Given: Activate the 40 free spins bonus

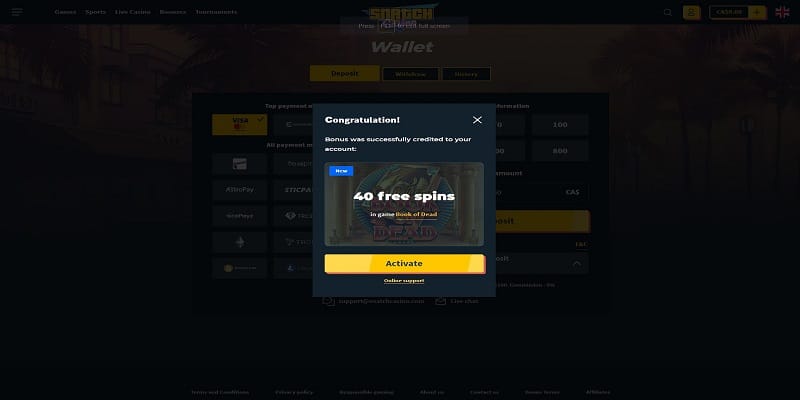Looking at the screenshot, I should [404, 264].
